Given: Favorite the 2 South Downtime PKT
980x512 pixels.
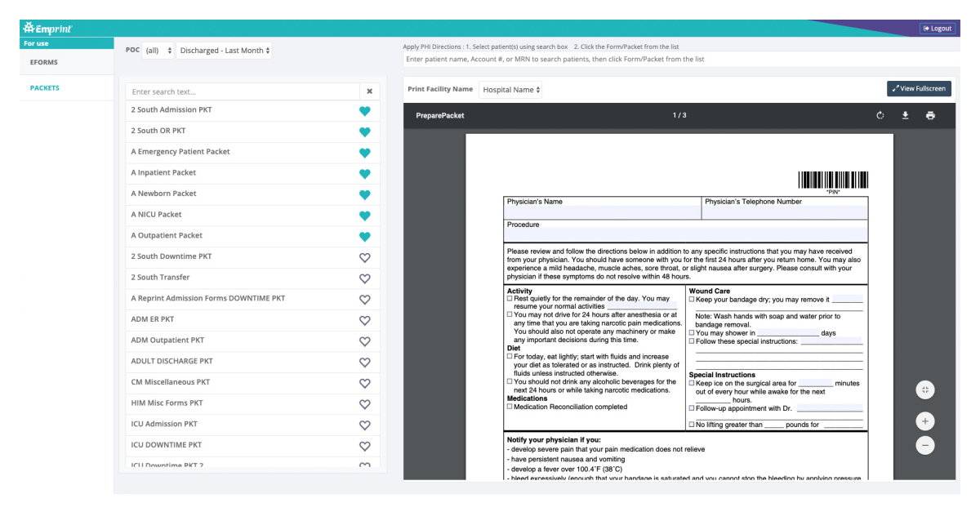Looking at the screenshot, I should point(364,256).
